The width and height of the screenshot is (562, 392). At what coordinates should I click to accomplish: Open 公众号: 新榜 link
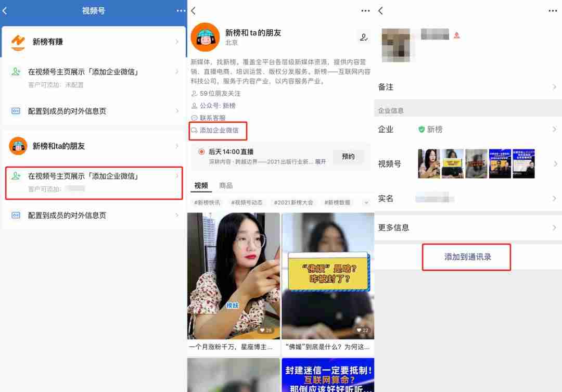214,106
